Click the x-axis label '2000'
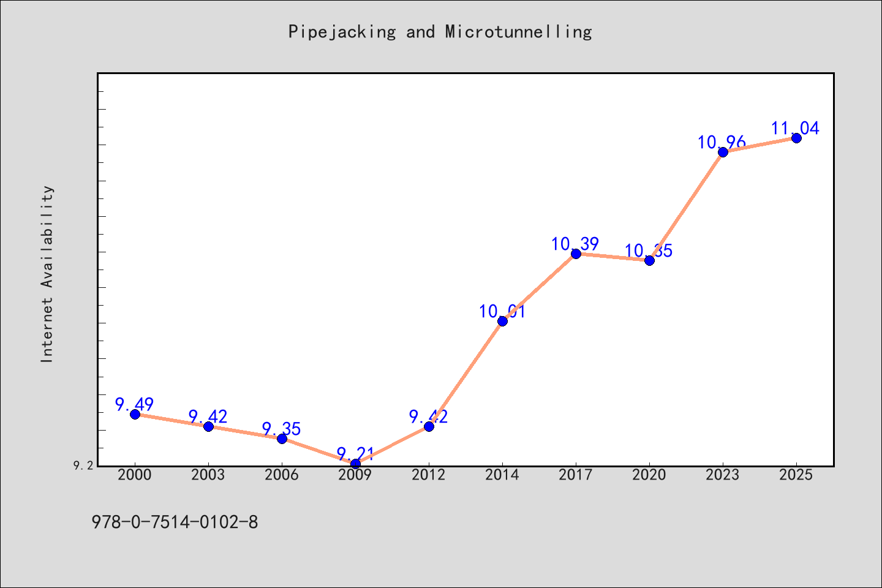Image resolution: width=882 pixels, height=588 pixels. point(135,475)
